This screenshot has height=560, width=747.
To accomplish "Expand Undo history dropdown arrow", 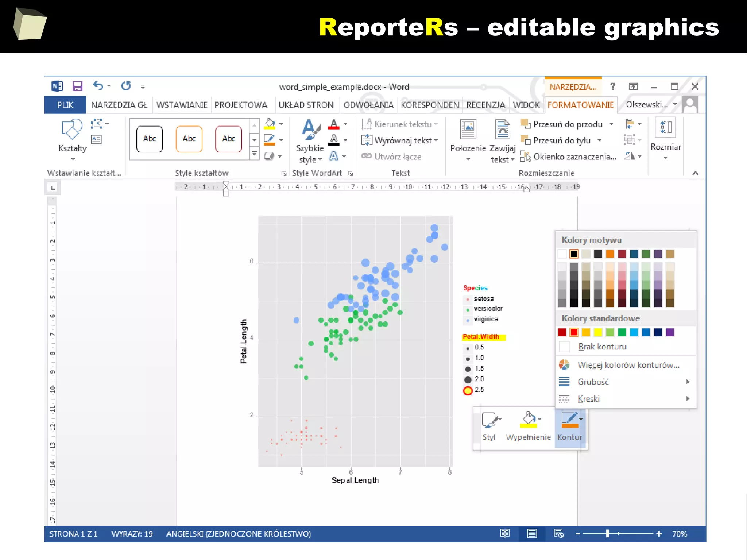I will (109, 86).
